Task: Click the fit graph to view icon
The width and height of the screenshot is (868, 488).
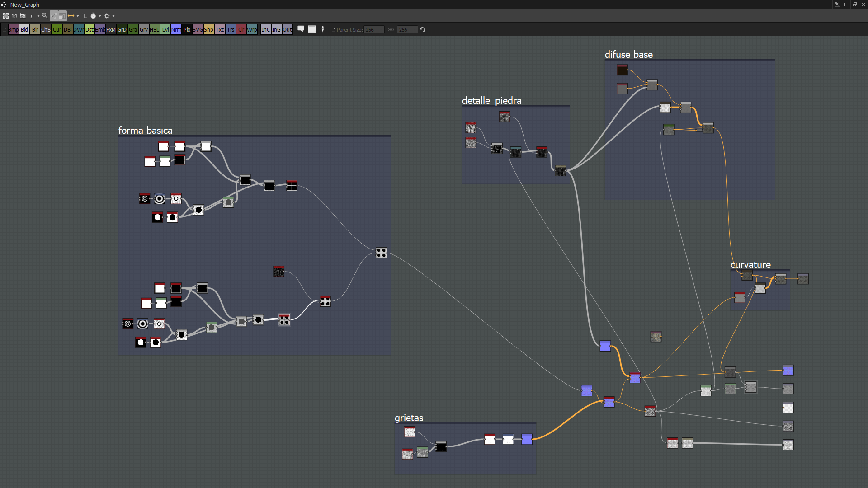Action: click(x=5, y=16)
